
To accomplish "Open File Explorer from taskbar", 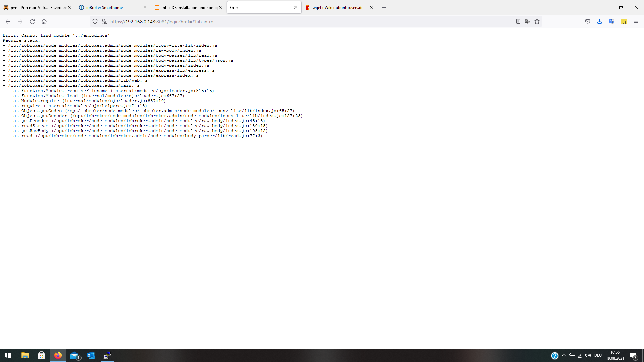I will 25,355.
